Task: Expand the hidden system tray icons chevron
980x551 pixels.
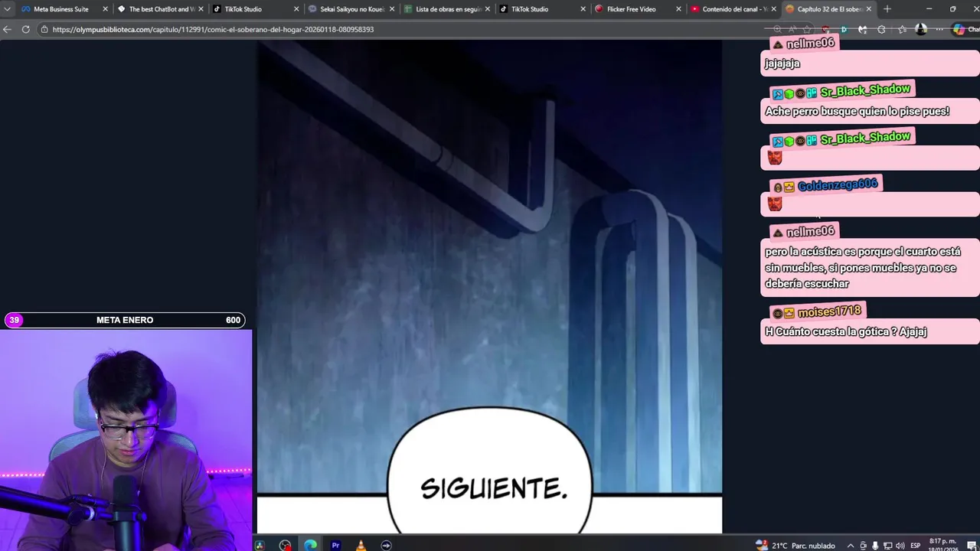Action: [851, 546]
